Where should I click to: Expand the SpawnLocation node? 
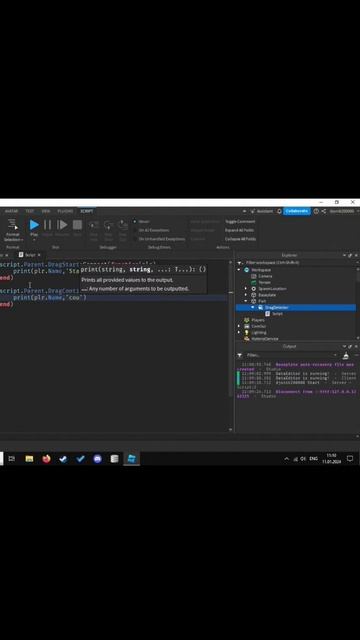tap(246, 289)
